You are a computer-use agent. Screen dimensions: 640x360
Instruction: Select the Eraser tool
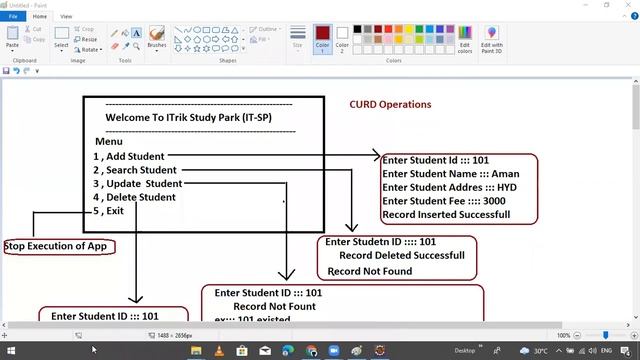point(115,46)
